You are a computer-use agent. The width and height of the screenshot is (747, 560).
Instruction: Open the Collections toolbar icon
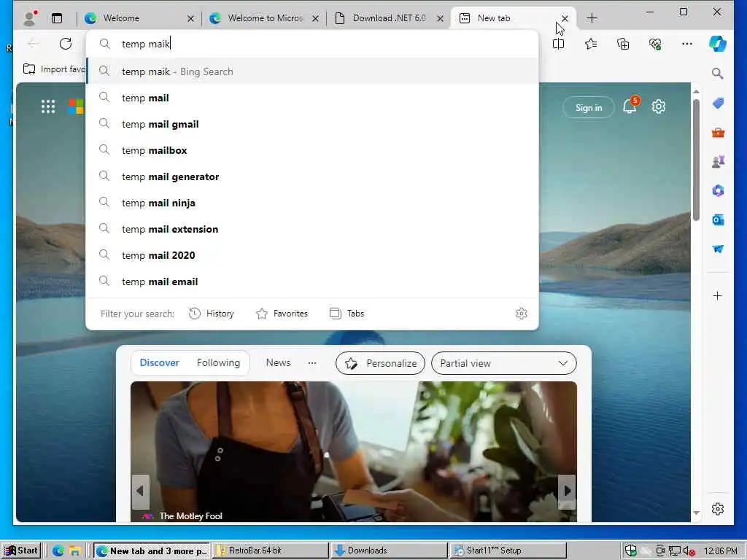coord(623,44)
